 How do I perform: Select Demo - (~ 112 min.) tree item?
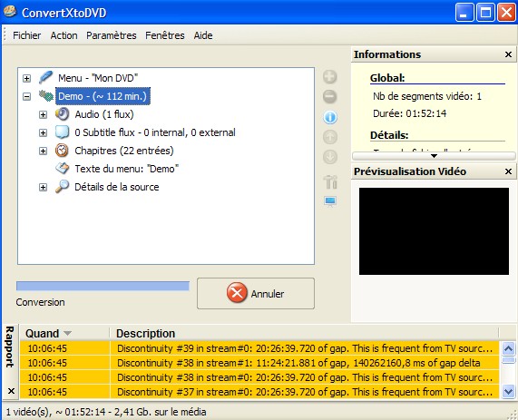pos(103,96)
